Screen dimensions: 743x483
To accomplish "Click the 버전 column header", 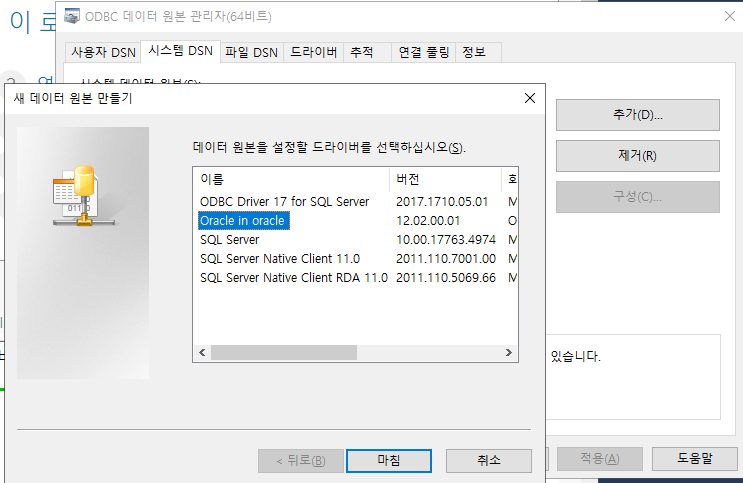I will [x=445, y=179].
